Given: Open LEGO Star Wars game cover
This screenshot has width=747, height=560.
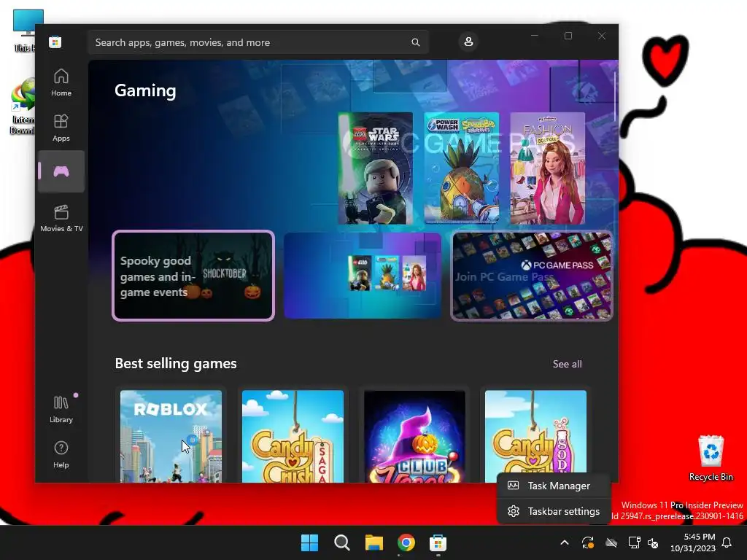Looking at the screenshot, I should (376, 168).
